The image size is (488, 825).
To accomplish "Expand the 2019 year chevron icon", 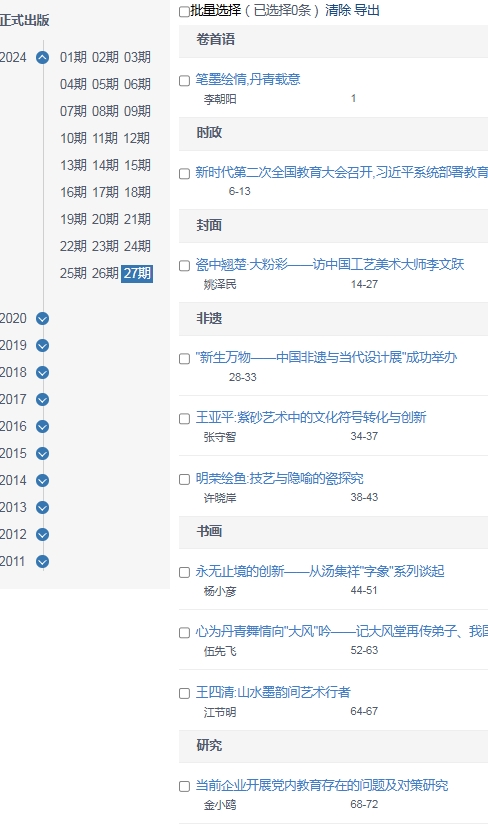I will tap(43, 346).
